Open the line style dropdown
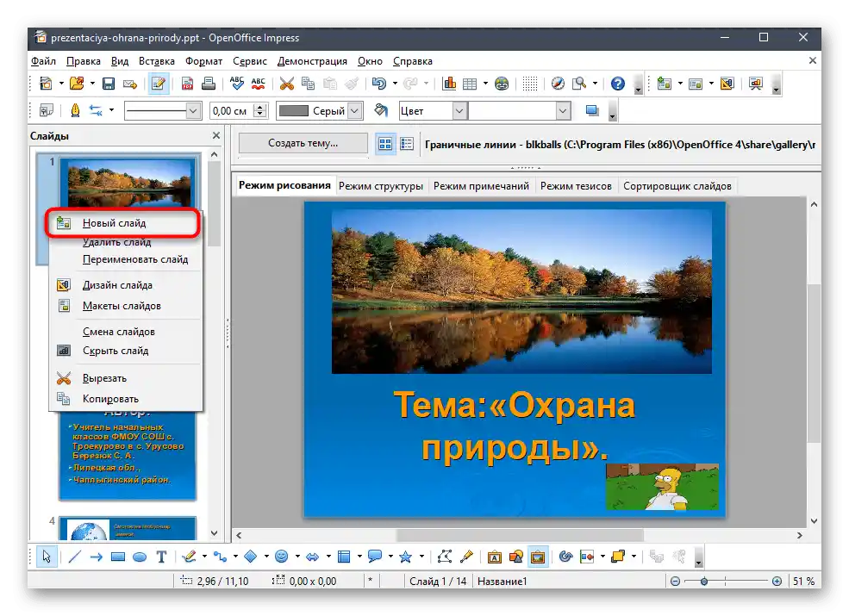The width and height of the screenshot is (849, 616). click(193, 111)
